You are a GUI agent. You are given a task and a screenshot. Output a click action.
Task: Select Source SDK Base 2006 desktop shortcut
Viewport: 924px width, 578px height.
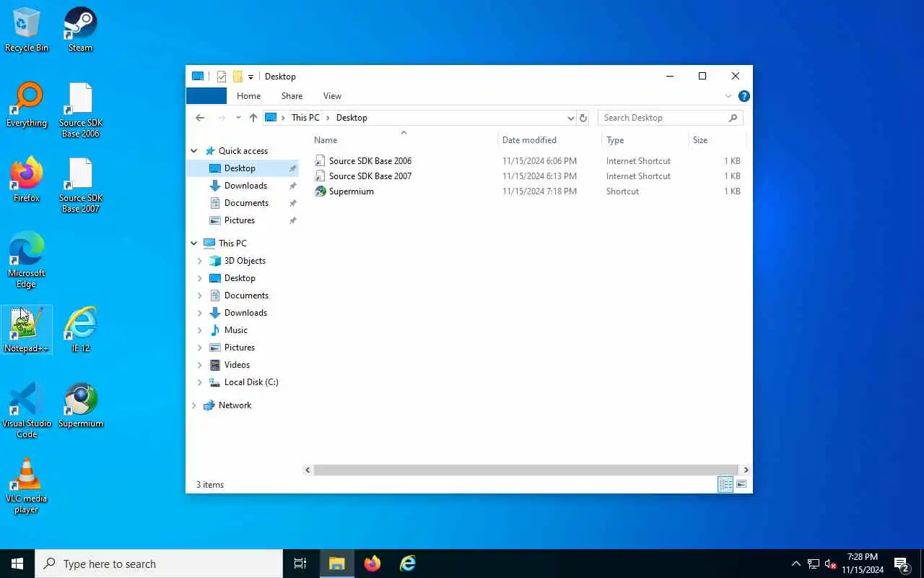[x=80, y=110]
